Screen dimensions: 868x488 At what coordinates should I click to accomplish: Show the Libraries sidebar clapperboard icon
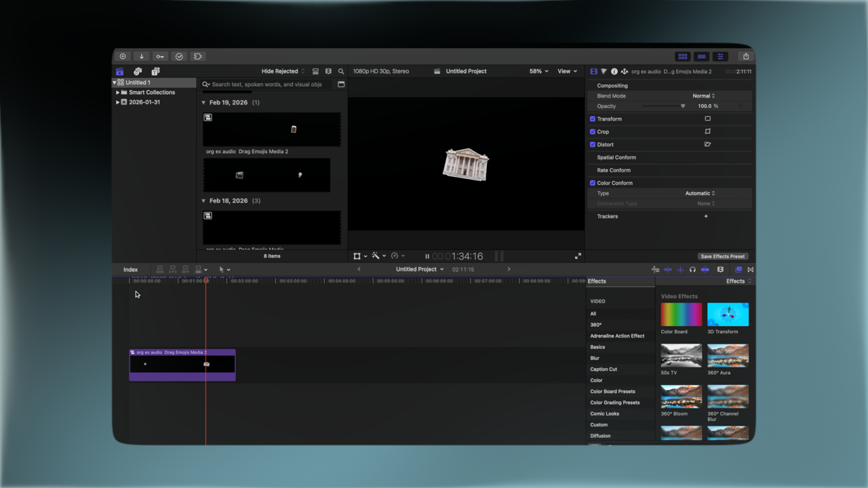click(x=120, y=71)
